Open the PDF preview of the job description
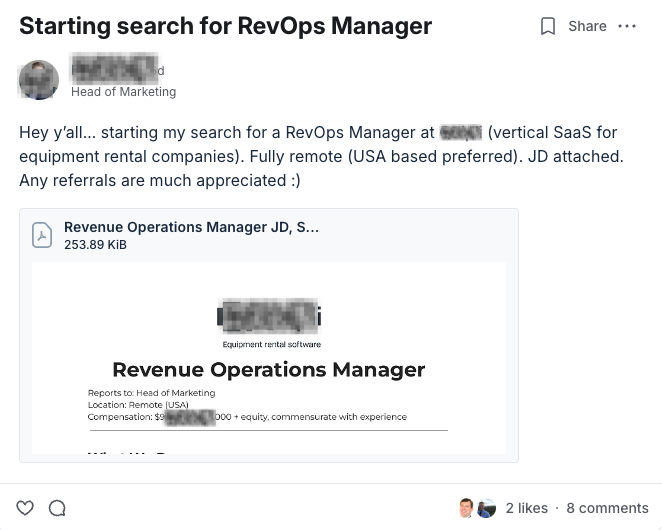662x530 pixels. (269, 358)
